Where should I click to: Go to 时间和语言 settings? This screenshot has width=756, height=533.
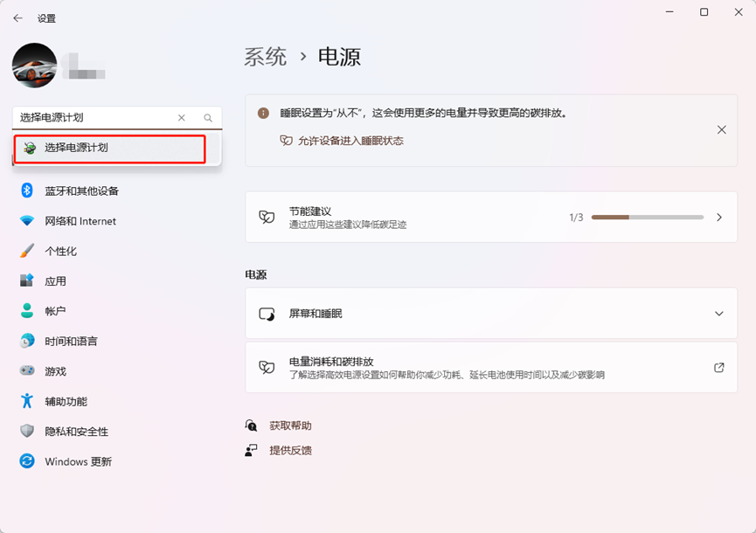[71, 342]
